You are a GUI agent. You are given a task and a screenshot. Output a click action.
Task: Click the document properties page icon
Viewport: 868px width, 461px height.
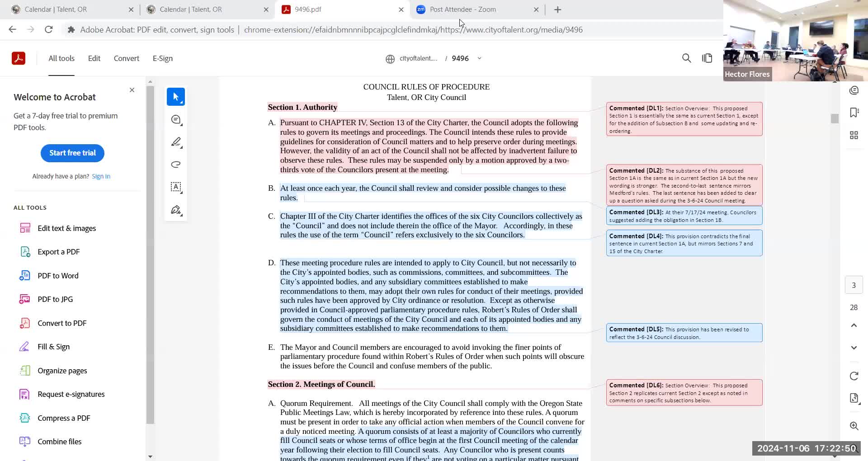(854, 398)
